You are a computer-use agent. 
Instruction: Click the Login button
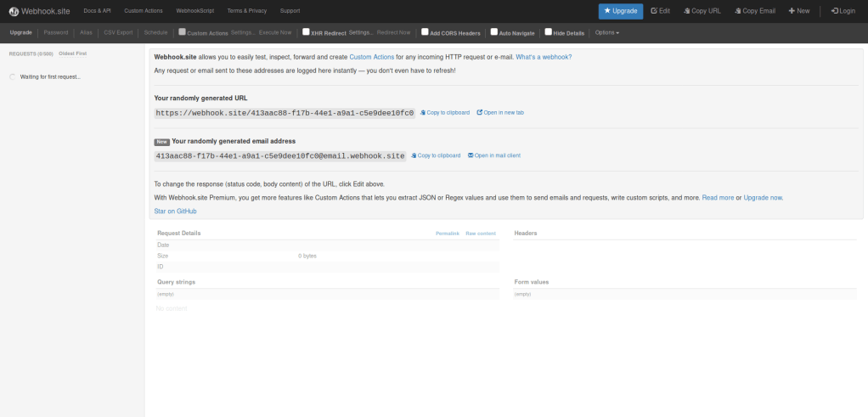point(843,11)
